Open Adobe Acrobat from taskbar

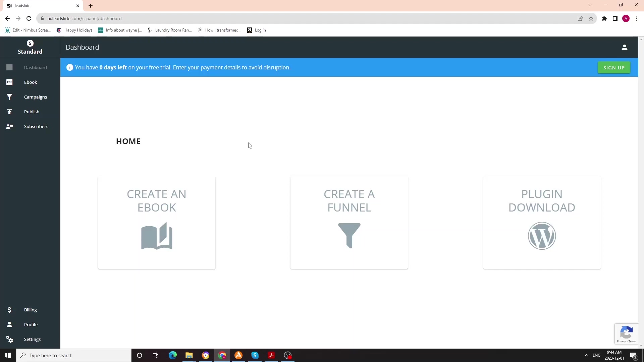click(271, 355)
